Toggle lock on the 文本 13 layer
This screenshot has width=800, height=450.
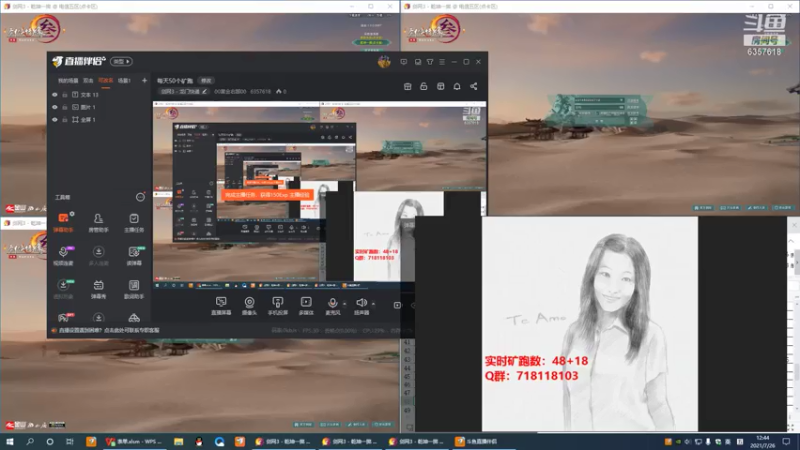point(65,94)
